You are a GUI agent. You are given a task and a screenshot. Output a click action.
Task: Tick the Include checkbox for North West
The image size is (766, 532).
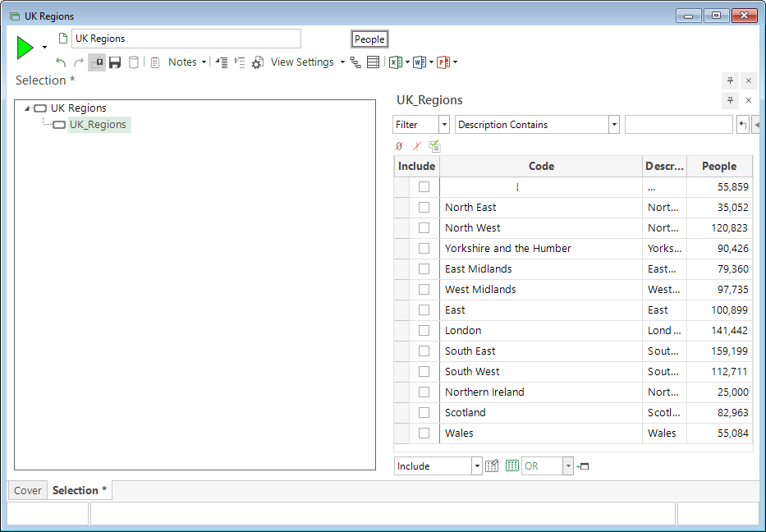424,227
